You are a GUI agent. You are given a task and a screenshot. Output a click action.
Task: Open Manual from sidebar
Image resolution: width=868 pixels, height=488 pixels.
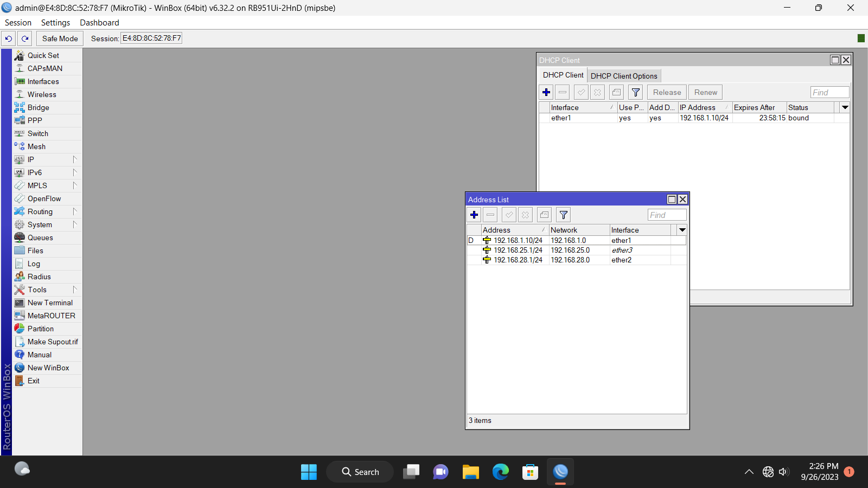tap(47, 355)
